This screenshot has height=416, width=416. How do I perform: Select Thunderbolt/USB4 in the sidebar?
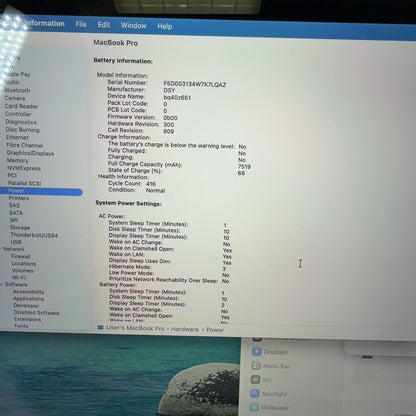click(34, 235)
